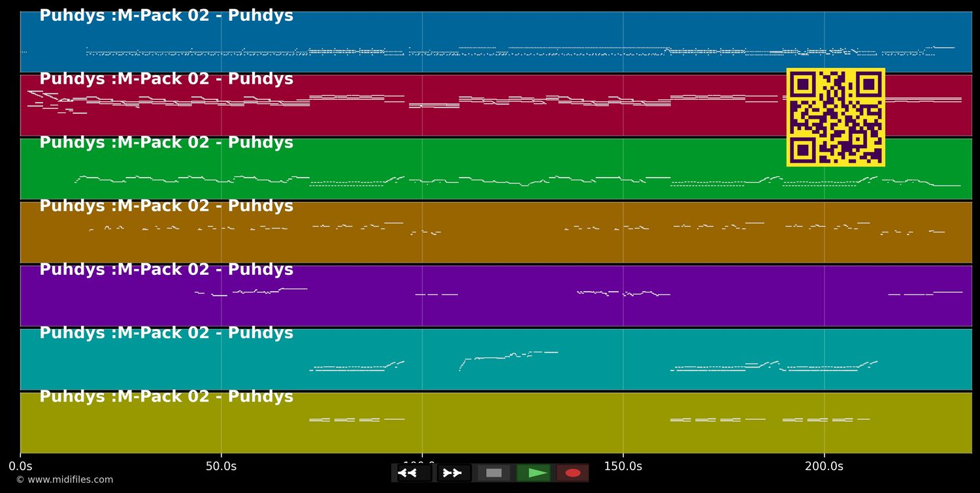Screen dimensions: 980x493
Task: Select the 50.0s time axis label
Action: 221,466
